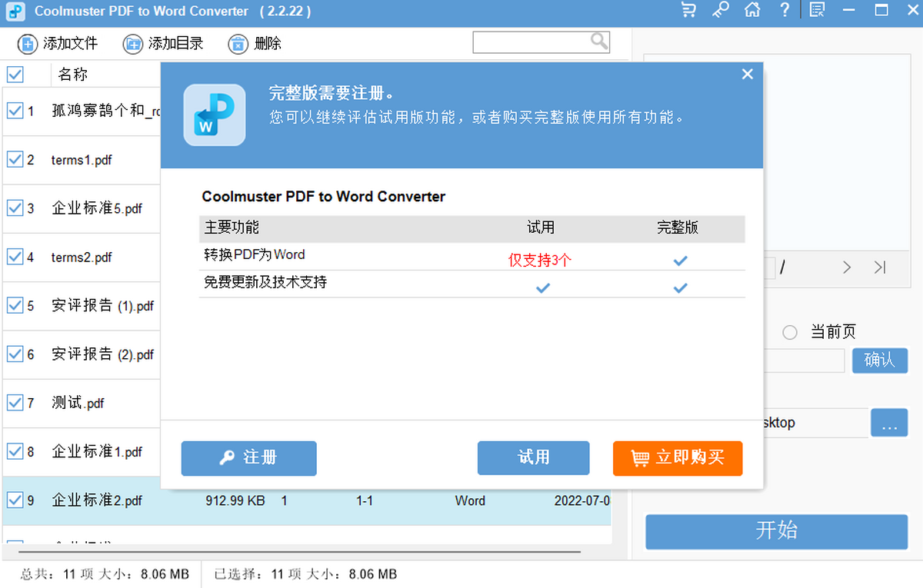The image size is (923, 588).
Task: Click 添加文件 label in toolbar
Action: click(x=70, y=44)
